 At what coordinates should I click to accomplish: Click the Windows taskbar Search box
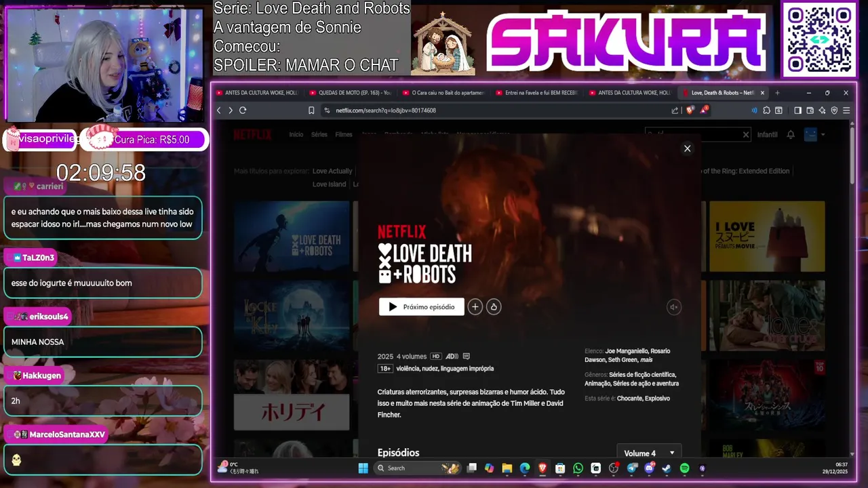point(417,468)
